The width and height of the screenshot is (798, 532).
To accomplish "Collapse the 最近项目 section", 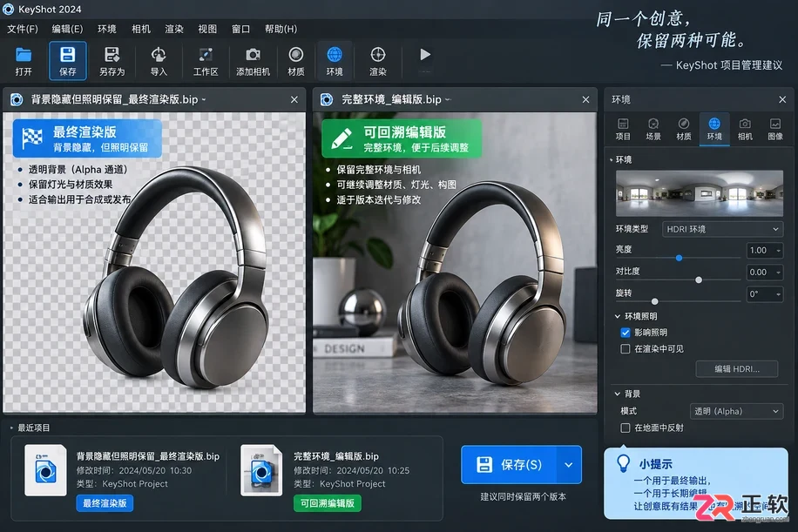I will [11, 428].
